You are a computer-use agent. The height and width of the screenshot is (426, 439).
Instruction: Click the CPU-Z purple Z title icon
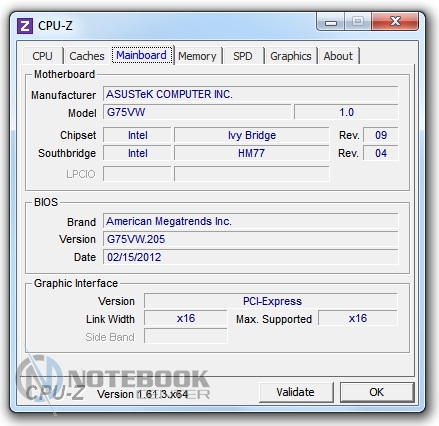25,26
